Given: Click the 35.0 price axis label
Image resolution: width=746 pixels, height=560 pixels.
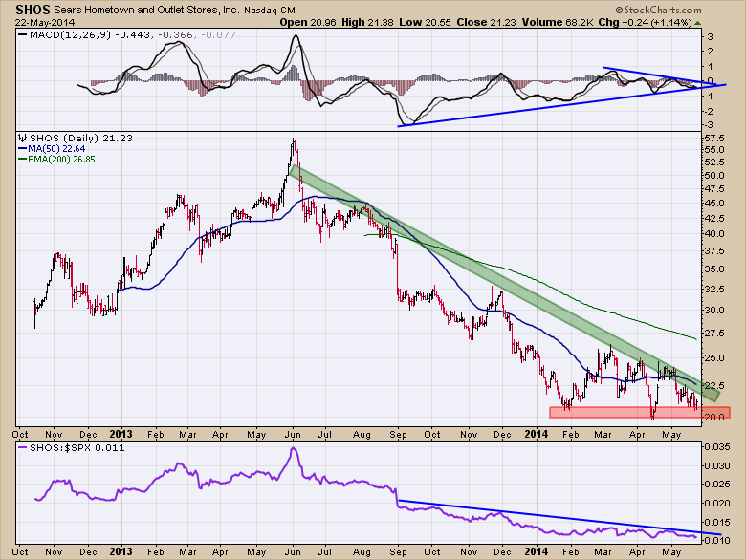Looking at the screenshot, I should coord(714,269).
